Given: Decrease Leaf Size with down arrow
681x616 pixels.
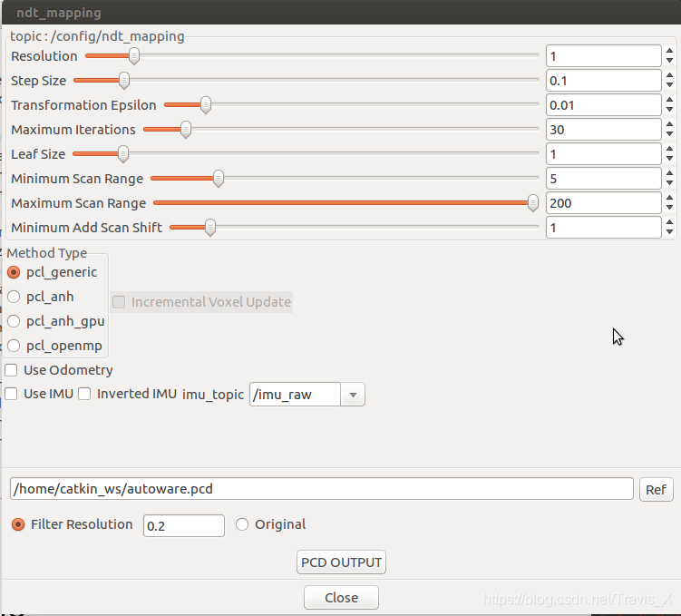Looking at the screenshot, I should pyautogui.click(x=670, y=159).
